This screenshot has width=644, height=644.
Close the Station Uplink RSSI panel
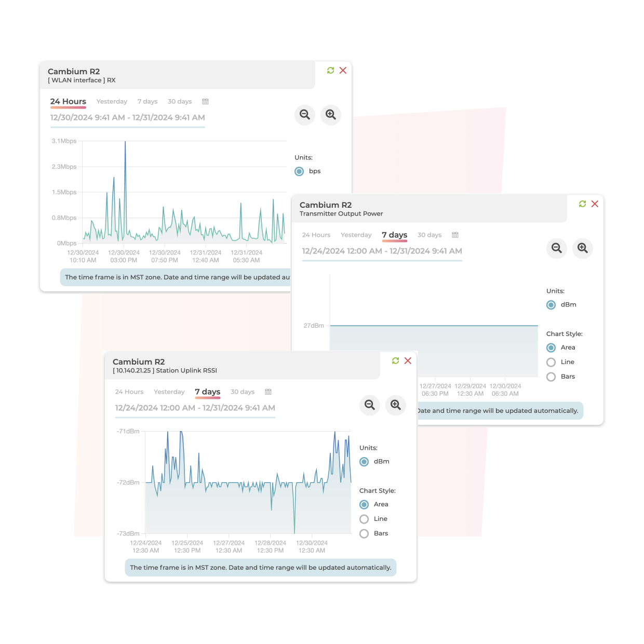(408, 361)
